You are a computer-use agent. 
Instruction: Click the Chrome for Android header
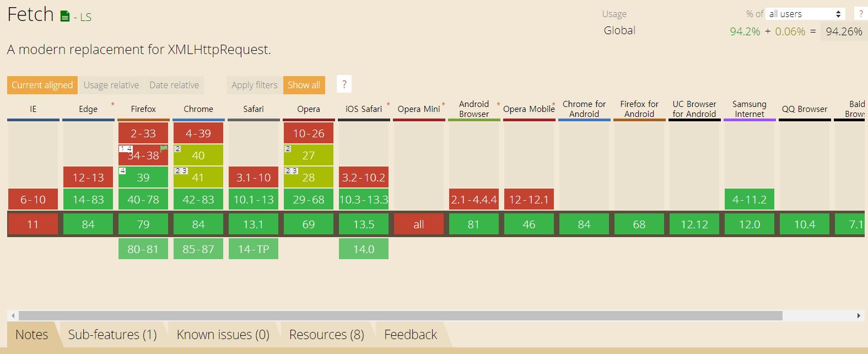(x=584, y=109)
